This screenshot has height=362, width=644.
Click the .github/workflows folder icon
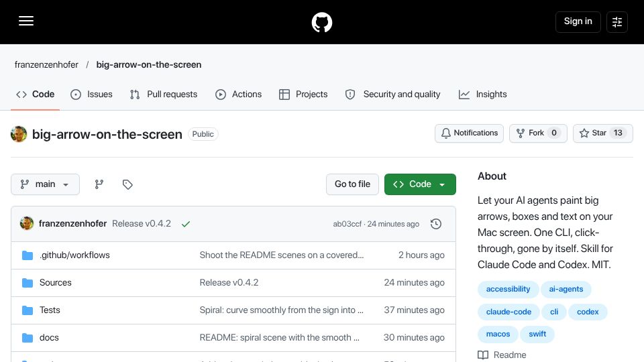click(x=28, y=255)
